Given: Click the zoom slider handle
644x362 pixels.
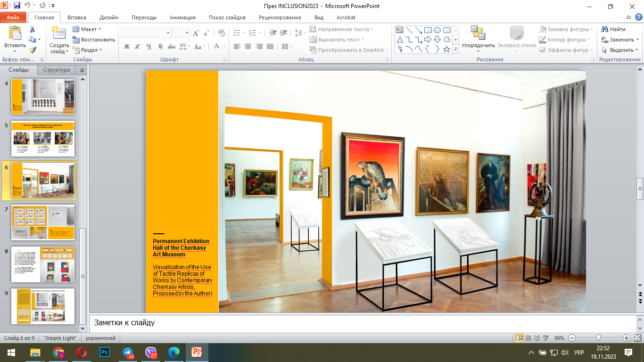Looking at the screenshot, I should (598, 338).
